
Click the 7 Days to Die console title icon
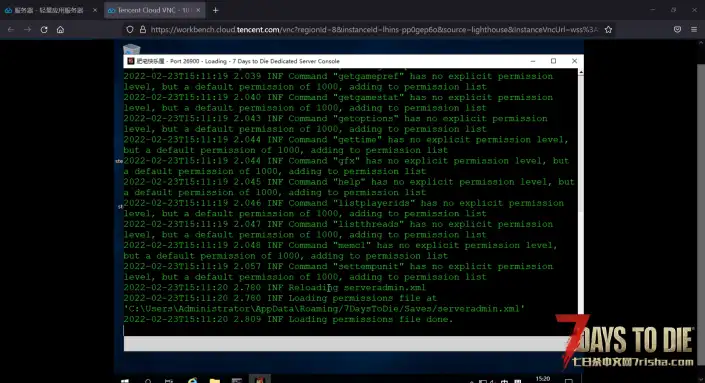[130, 61]
